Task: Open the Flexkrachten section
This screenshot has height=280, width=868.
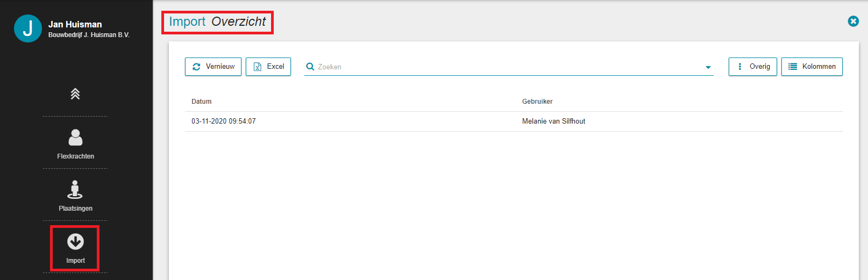Action: (75, 144)
